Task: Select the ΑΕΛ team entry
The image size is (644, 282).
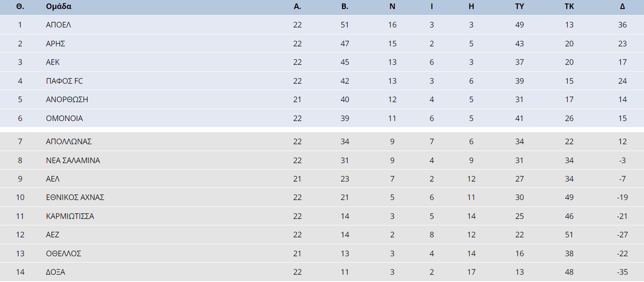Action: 53,179
